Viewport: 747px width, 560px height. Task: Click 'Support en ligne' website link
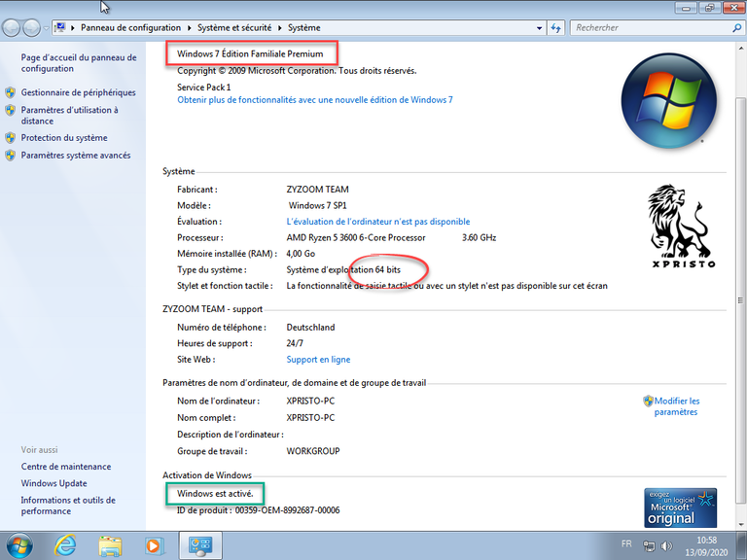pos(318,360)
